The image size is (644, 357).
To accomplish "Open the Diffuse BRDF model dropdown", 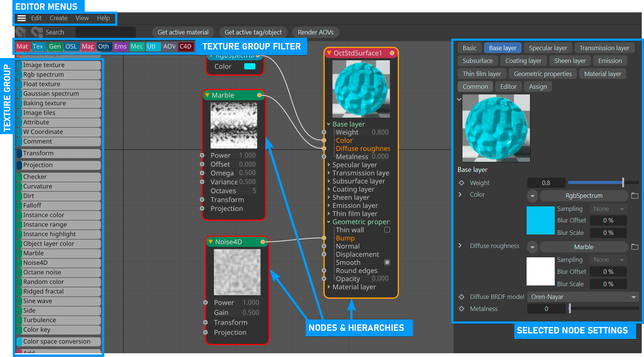I will coord(583,297).
